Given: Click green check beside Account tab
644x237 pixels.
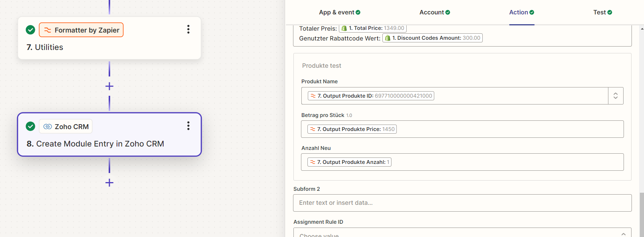Looking at the screenshot, I should pos(448,12).
